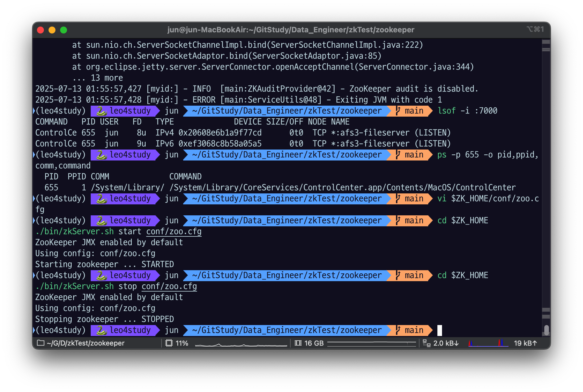Click the CPU chip icon showing 11%

point(169,343)
